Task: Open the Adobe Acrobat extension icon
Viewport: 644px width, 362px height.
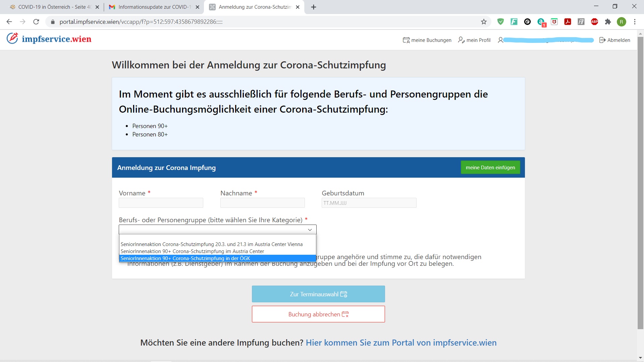Action: point(568,22)
